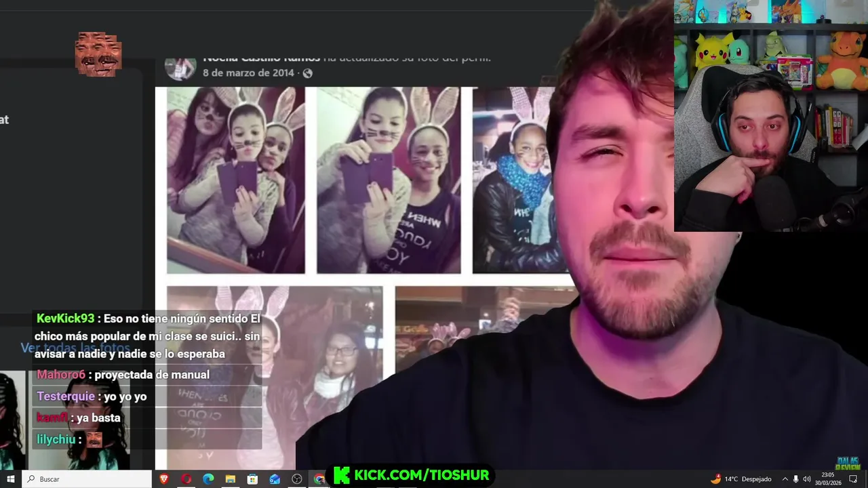Viewport: 868px width, 488px height.
Task: Click Testerquie username in chat
Action: [x=66, y=396]
